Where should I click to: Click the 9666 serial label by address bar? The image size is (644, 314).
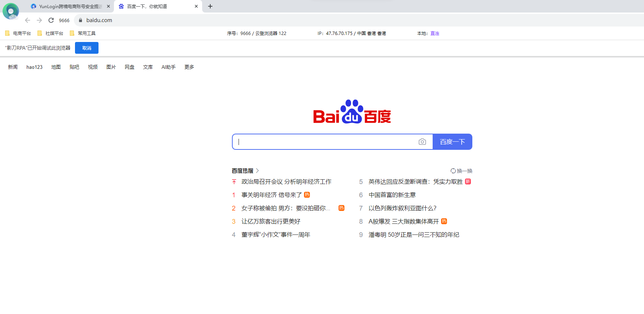coord(64,20)
